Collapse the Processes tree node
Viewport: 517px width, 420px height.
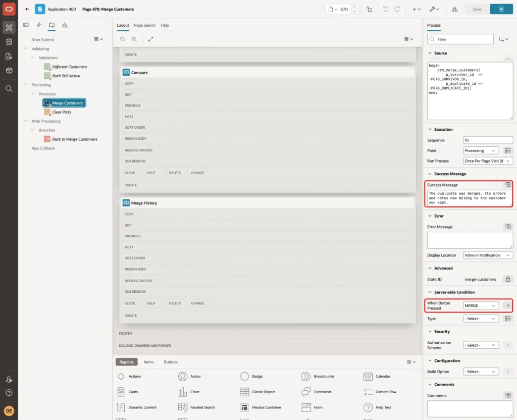[32, 93]
